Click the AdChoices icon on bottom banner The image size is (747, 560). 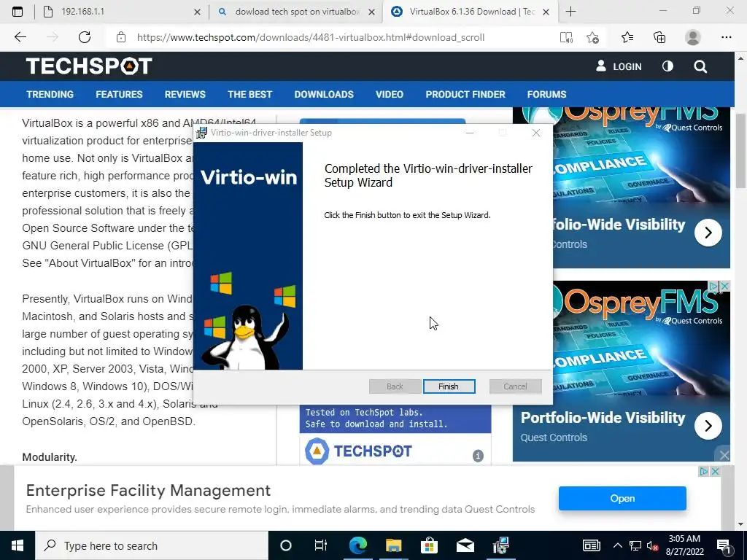click(704, 472)
